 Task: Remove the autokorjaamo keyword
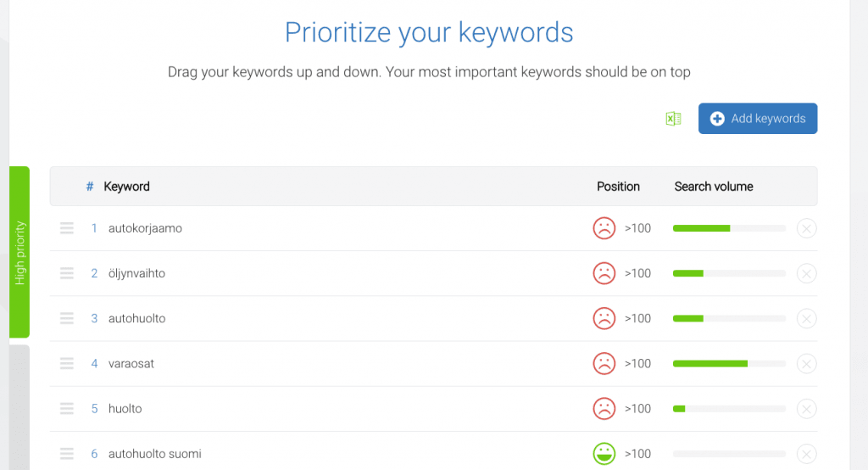coord(807,228)
